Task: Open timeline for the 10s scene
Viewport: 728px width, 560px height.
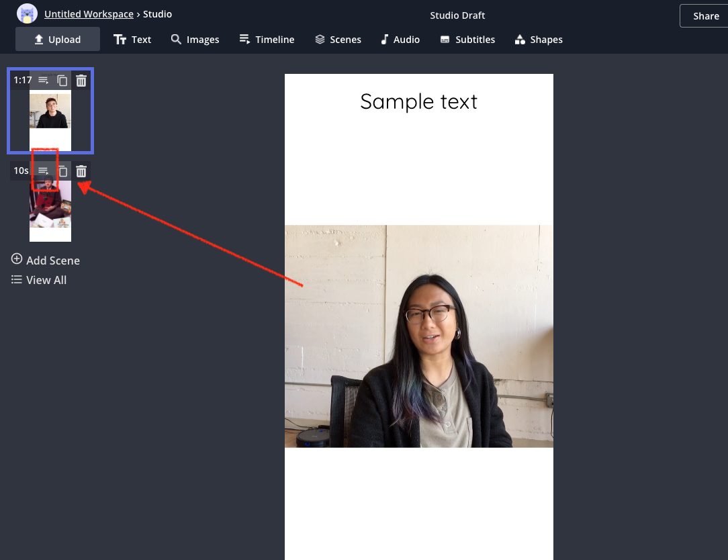Action: click(x=44, y=171)
